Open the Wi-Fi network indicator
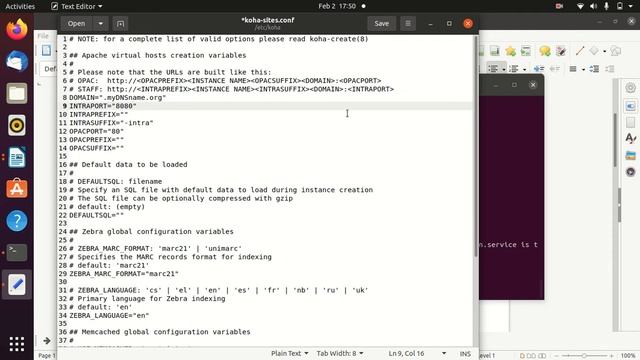The height and width of the screenshot is (360, 640). pyautogui.click(x=580, y=6)
